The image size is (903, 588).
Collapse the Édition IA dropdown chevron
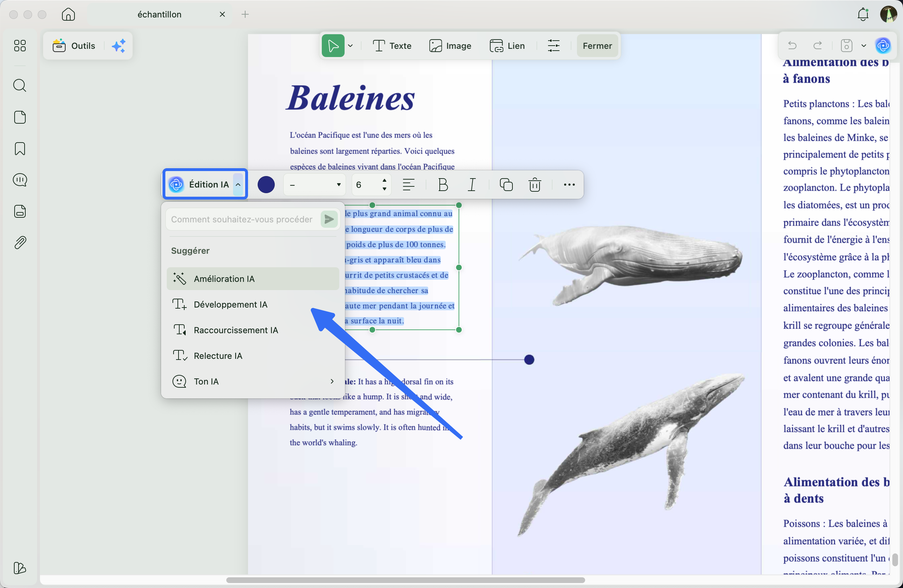pos(238,185)
